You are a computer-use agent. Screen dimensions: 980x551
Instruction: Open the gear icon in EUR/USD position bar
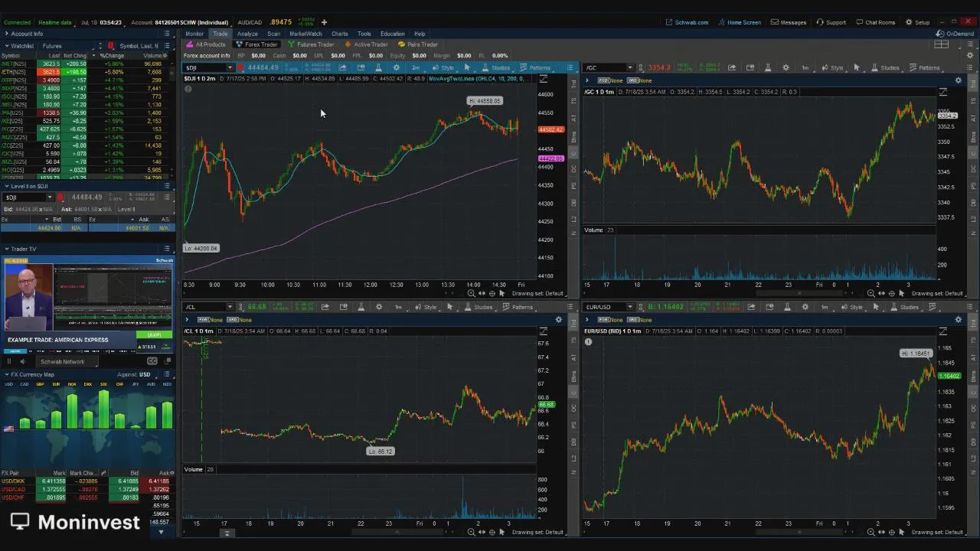pos(959,320)
